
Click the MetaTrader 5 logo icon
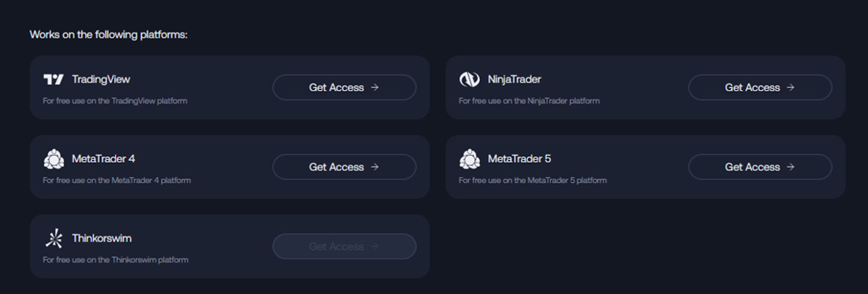click(469, 159)
